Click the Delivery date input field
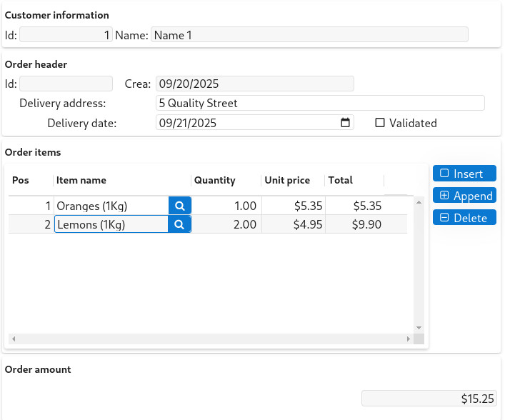Image resolution: width=505 pixels, height=420 pixels. [x=246, y=123]
